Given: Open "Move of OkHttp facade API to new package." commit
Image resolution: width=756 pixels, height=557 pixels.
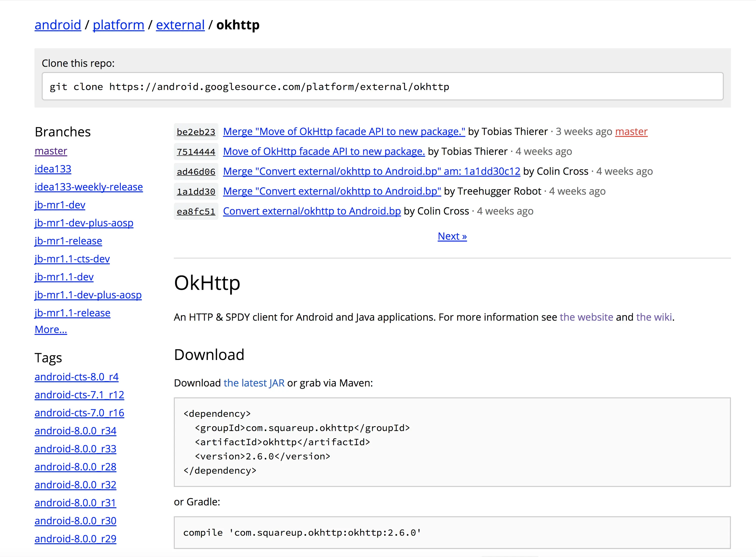Looking at the screenshot, I should pos(324,151).
